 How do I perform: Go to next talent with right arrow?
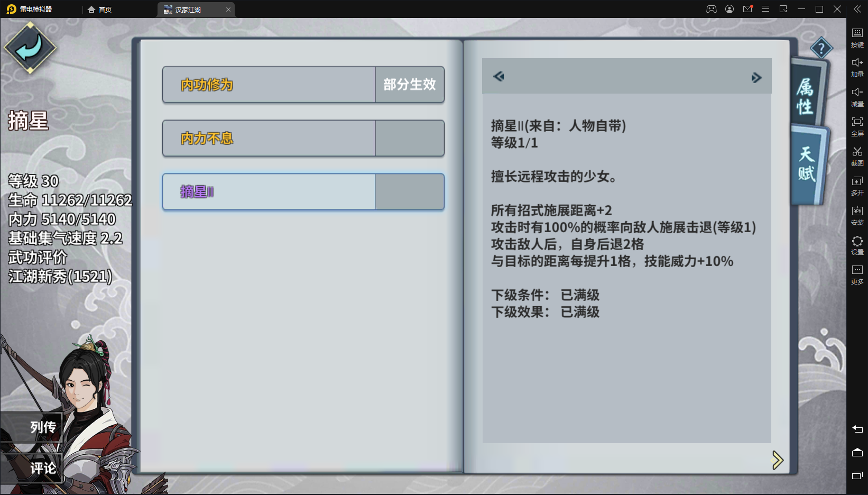756,78
